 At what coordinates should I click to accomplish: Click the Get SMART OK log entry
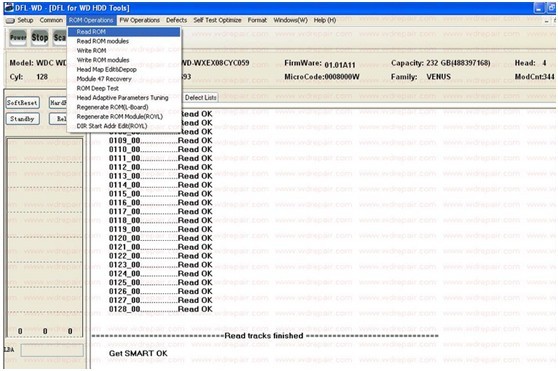138,354
